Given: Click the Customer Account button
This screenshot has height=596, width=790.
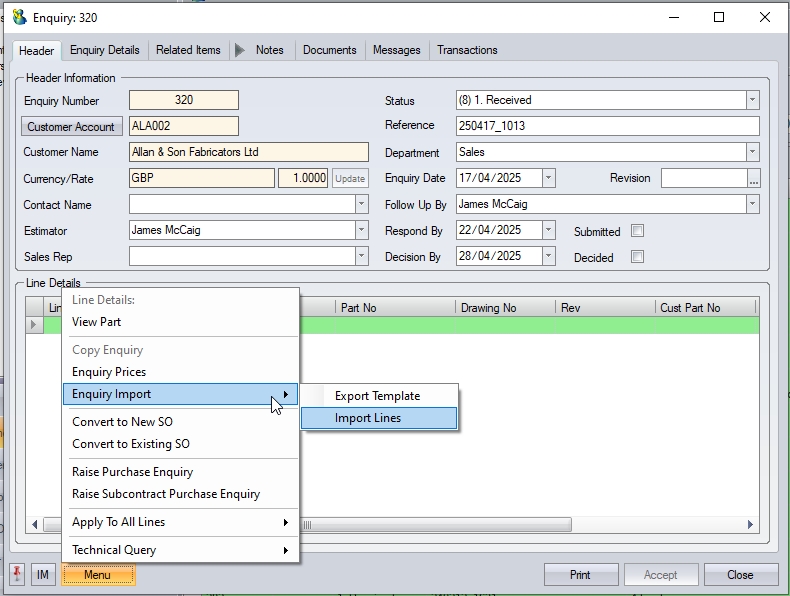Looking at the screenshot, I should (71, 127).
